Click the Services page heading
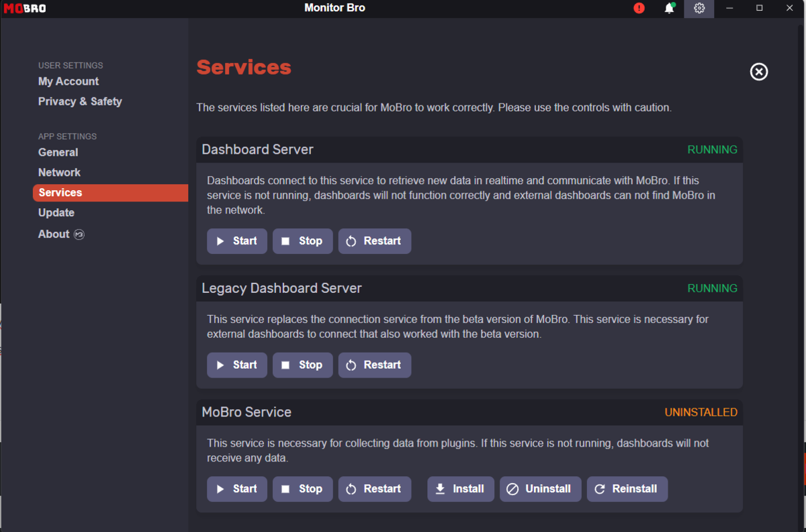 coord(244,67)
